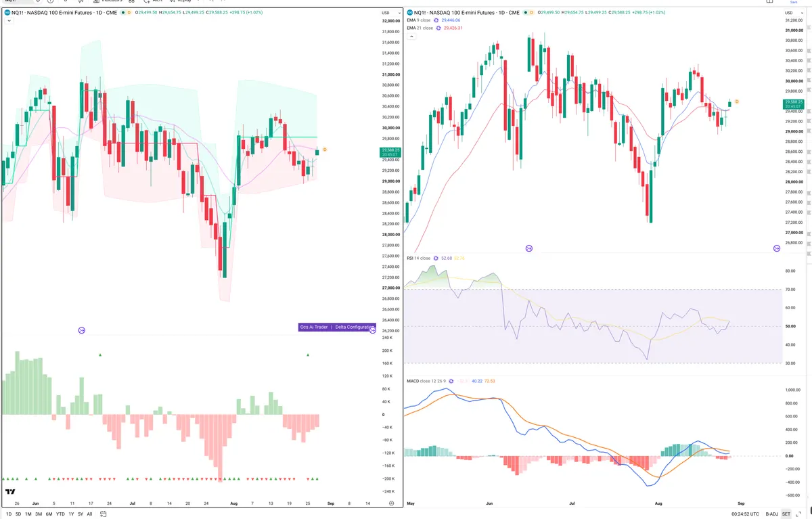
Task: Select the 3M date range
Action: tap(39, 514)
